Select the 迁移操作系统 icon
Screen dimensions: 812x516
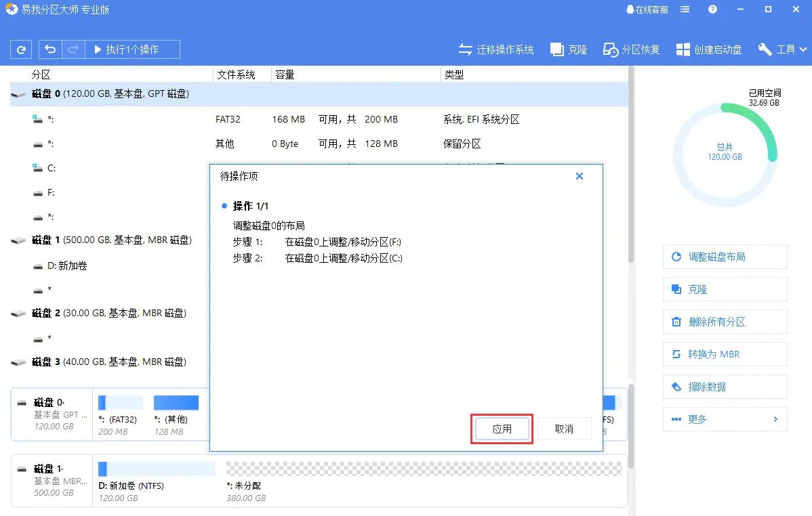466,49
